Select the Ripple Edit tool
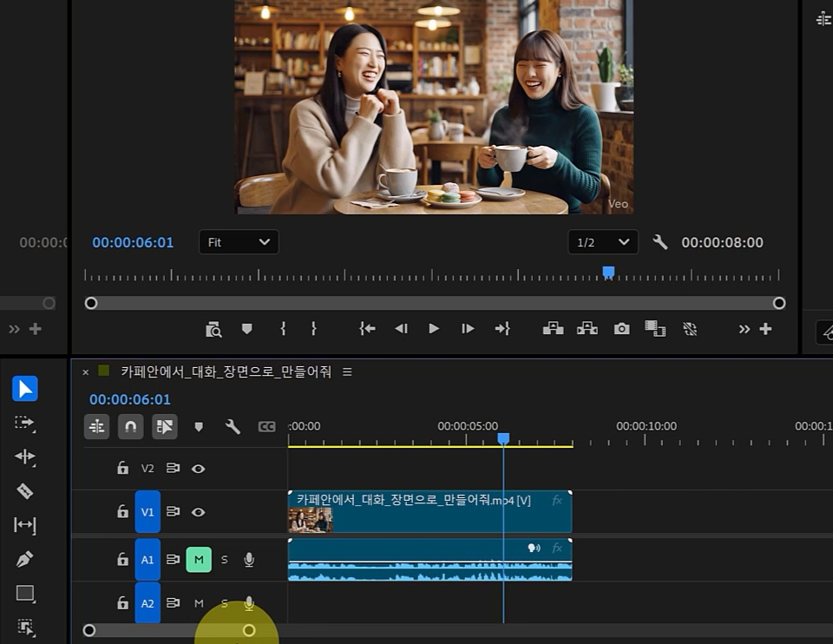The image size is (833, 644). point(24,457)
